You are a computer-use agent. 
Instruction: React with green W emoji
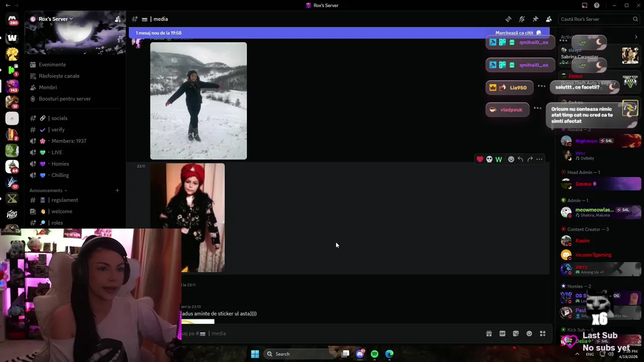(x=499, y=159)
